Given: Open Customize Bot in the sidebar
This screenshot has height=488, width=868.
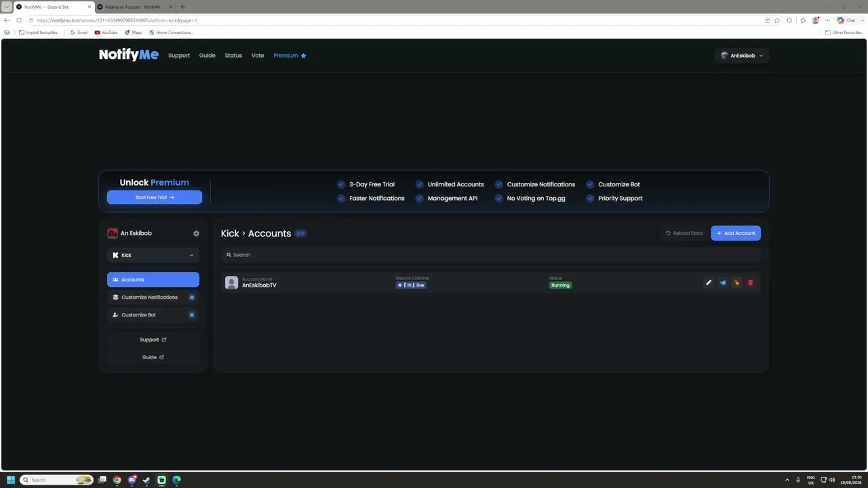Looking at the screenshot, I should pyautogui.click(x=153, y=315).
